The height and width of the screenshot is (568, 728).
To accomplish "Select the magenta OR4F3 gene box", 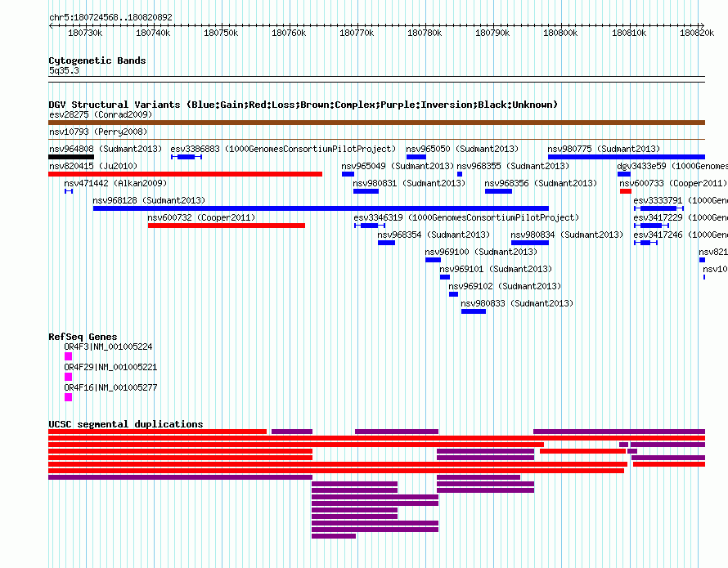I will 68,356.
